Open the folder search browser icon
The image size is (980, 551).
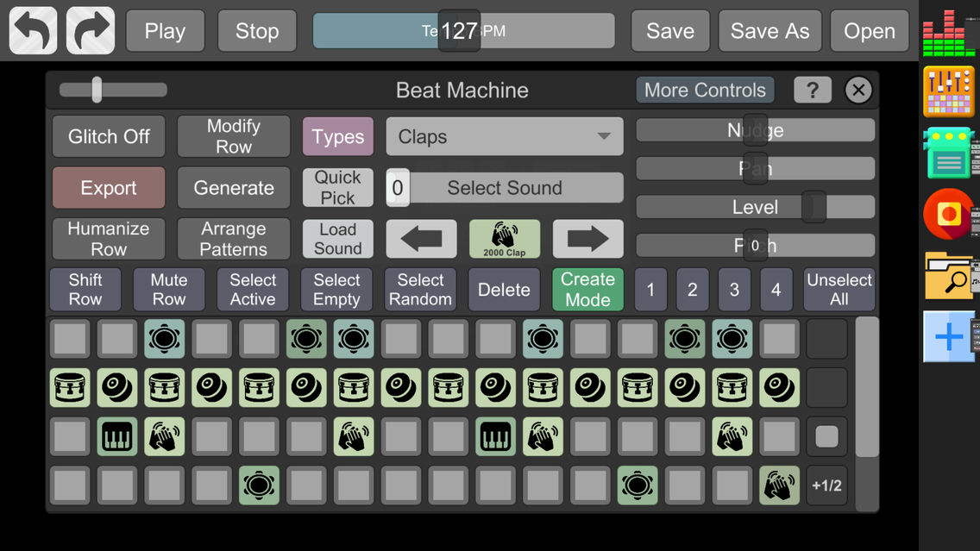[x=949, y=276]
